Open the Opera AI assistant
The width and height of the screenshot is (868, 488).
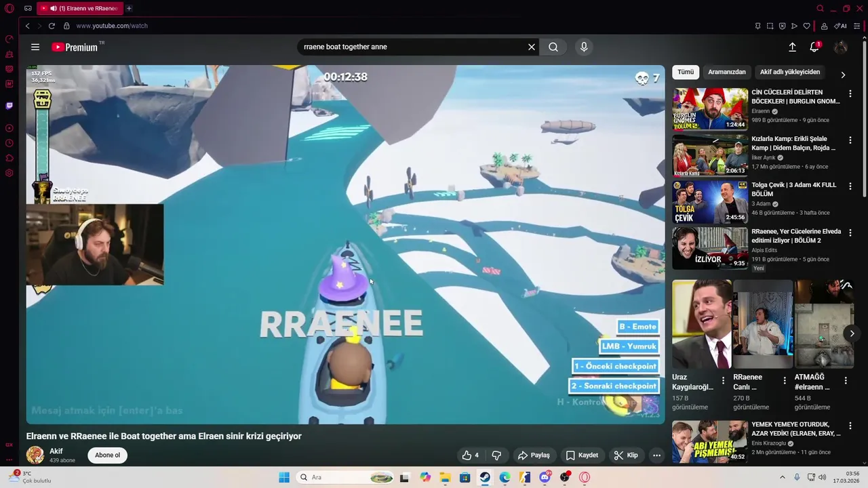click(x=841, y=26)
